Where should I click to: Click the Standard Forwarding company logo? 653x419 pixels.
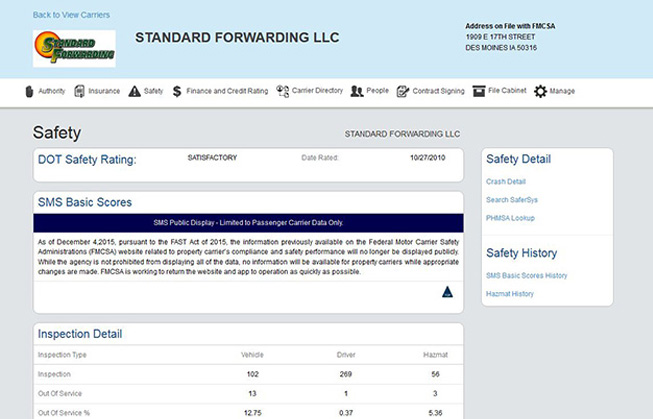[x=74, y=48]
